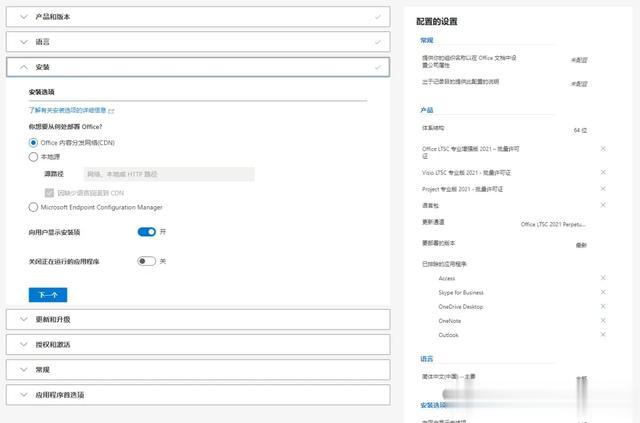Expand the 更新和升级 section
Screen dimensions: 640x423
point(198,319)
